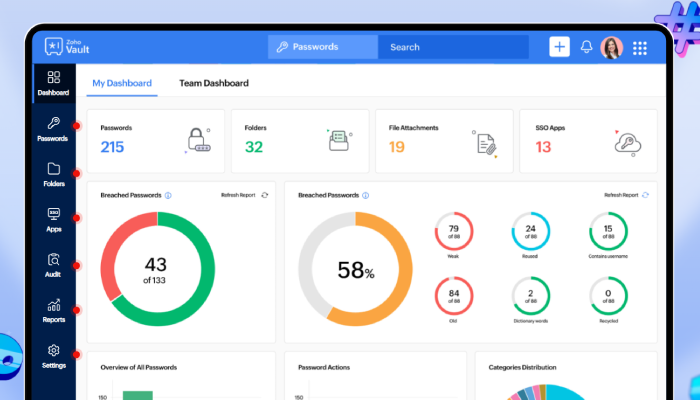700x400 pixels.
Task: Click the Reused 24 of 88 ring
Action: (x=530, y=231)
